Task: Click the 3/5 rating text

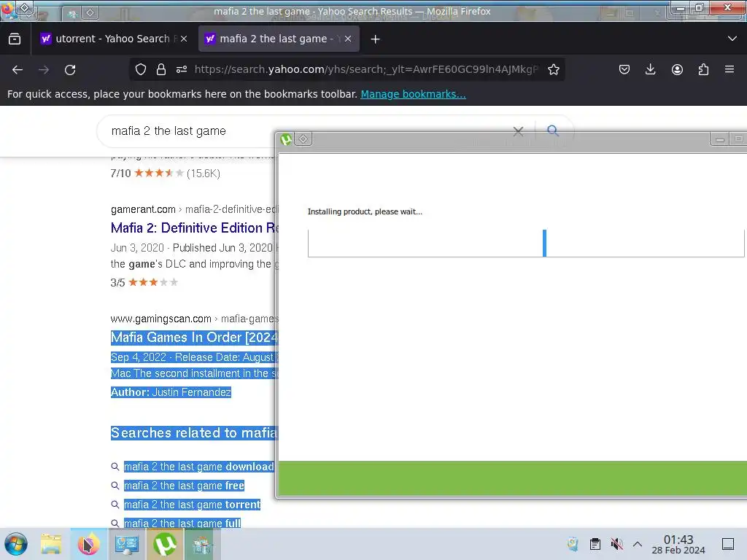Action: click(117, 282)
